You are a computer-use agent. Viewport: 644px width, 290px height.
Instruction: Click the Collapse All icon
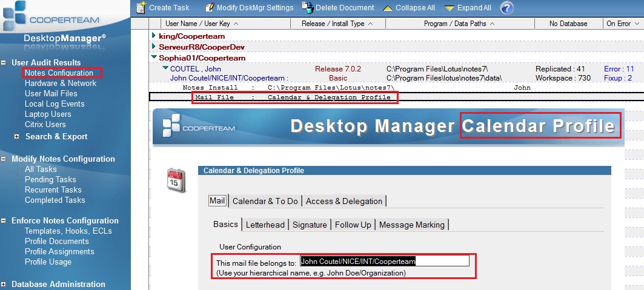pos(387,8)
